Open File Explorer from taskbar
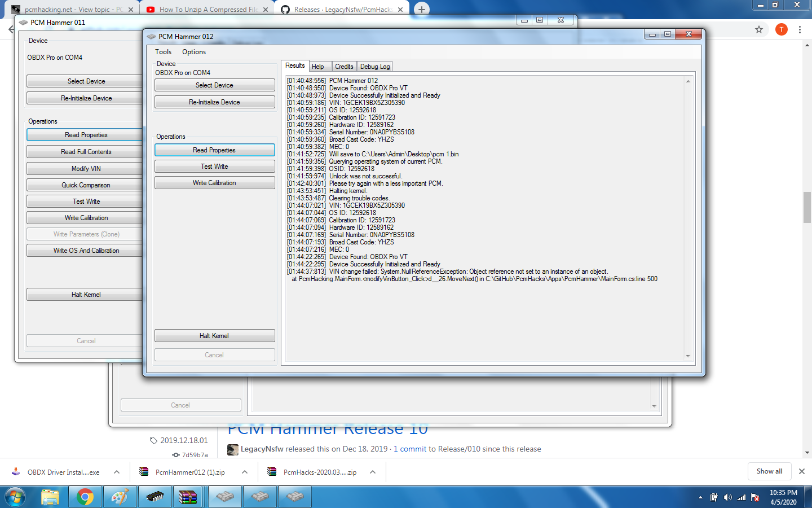The height and width of the screenshot is (508, 812). point(50,497)
